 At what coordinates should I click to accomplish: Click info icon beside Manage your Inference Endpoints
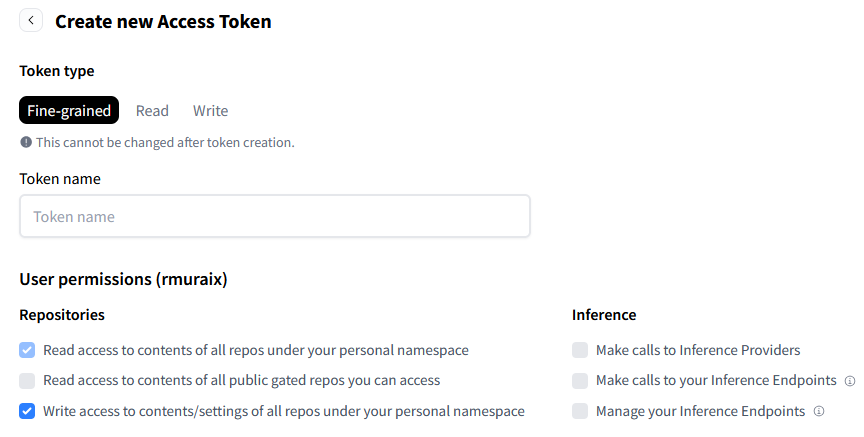coord(819,411)
